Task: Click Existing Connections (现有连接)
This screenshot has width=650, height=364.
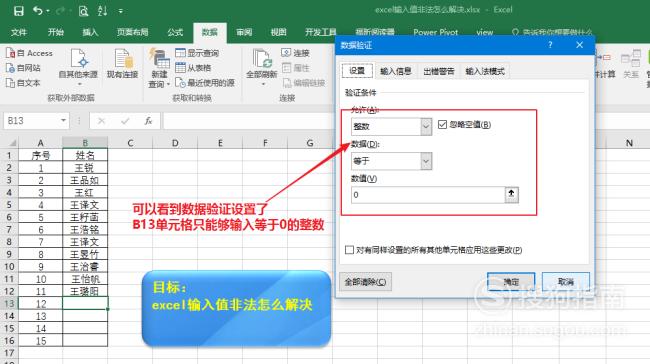Action: (122, 63)
